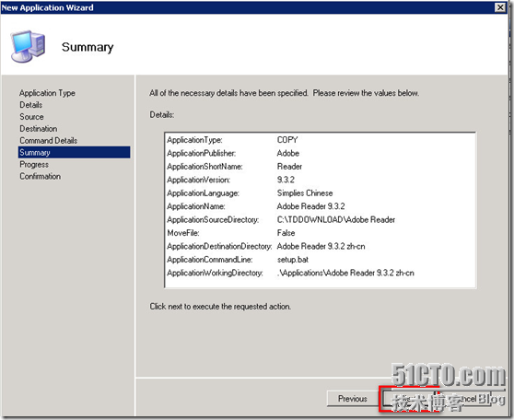Click the 'All of the necessary details' text
This screenshot has width=514, height=420.
coord(284,93)
